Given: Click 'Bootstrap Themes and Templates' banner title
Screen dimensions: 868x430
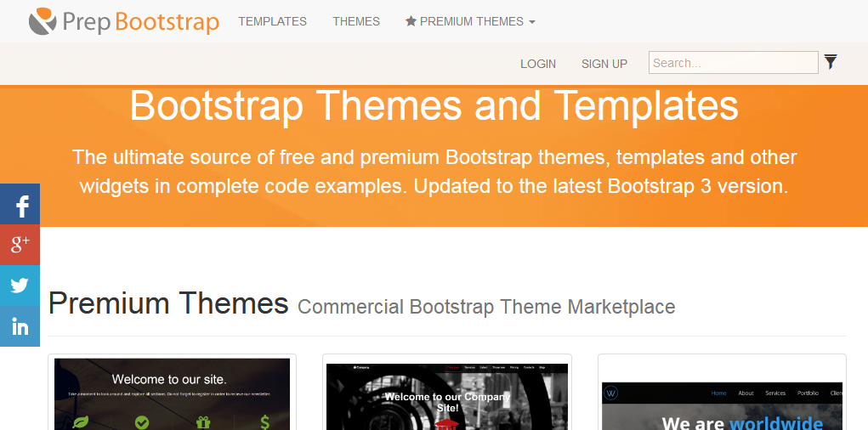Looking at the screenshot, I should click(x=434, y=105).
